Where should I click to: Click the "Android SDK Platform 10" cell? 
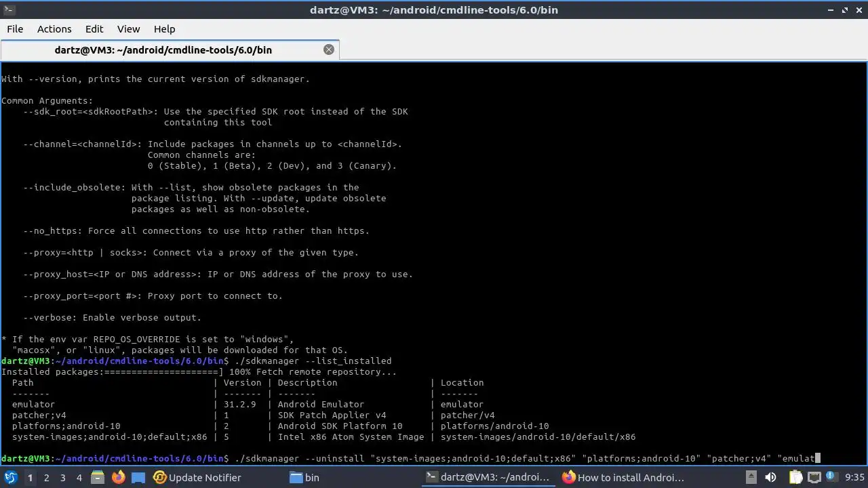tap(340, 426)
